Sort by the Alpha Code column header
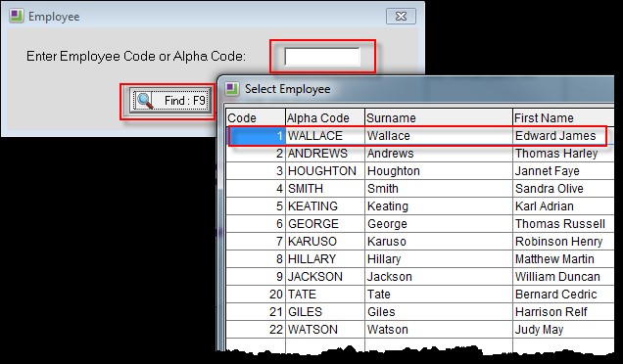 (x=325, y=117)
